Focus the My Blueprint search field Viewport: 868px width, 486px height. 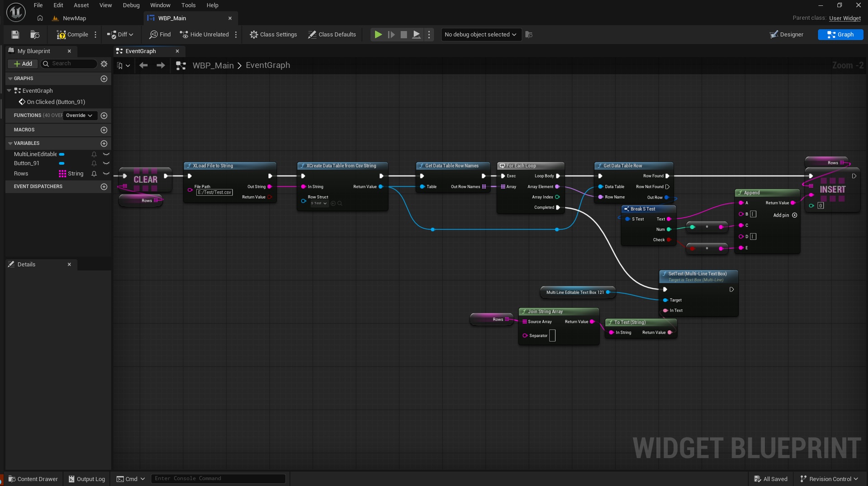69,64
